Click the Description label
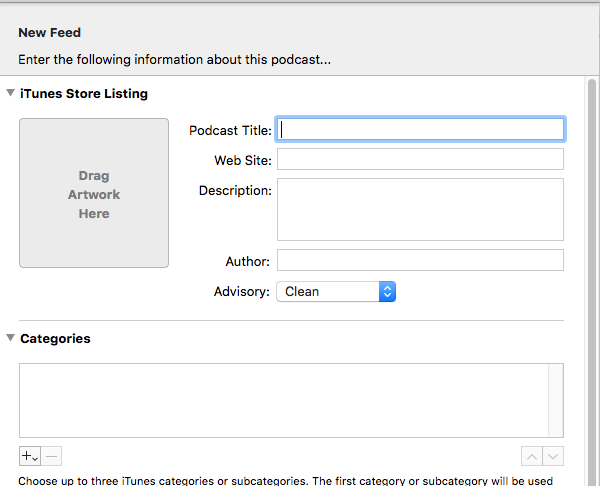The image size is (600, 486). pyautogui.click(x=235, y=191)
